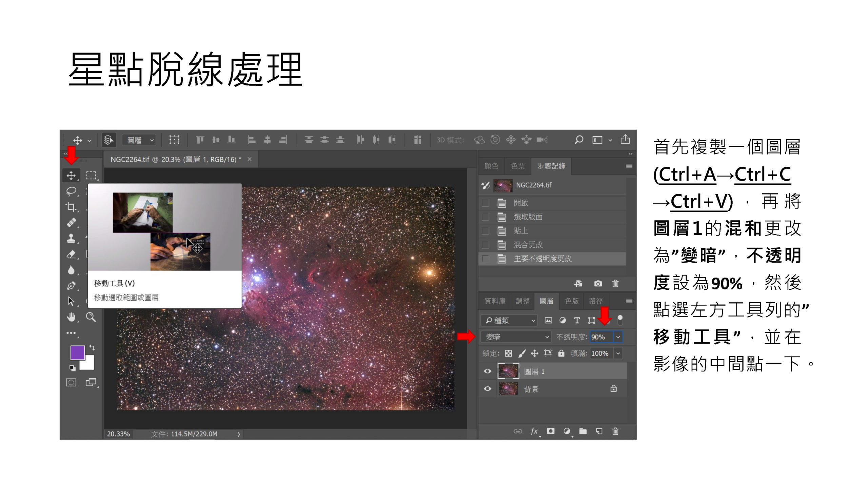
Task: Switch to the 路徑 tab
Action: pyautogui.click(x=596, y=301)
